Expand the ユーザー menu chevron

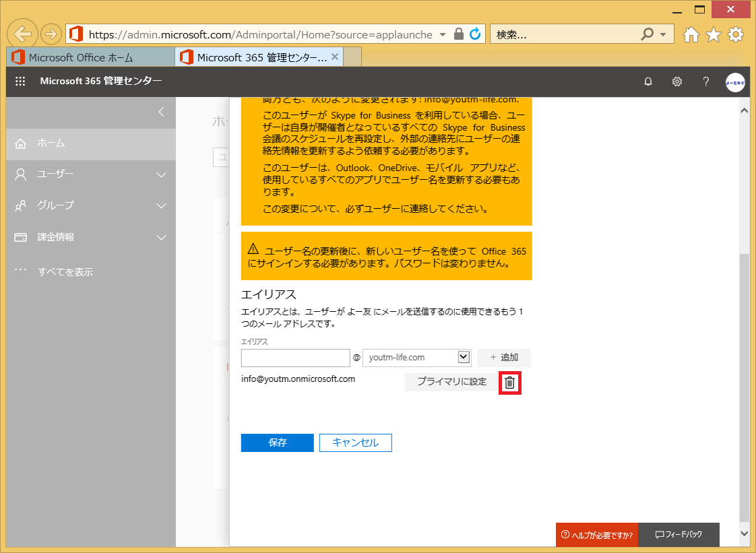162,175
